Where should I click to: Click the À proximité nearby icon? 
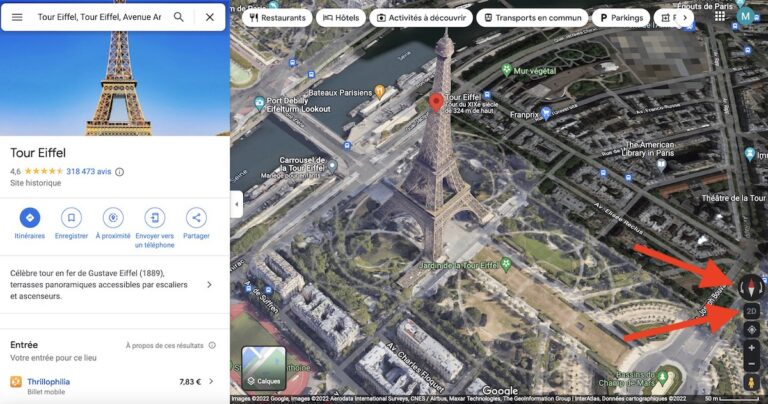(113, 217)
